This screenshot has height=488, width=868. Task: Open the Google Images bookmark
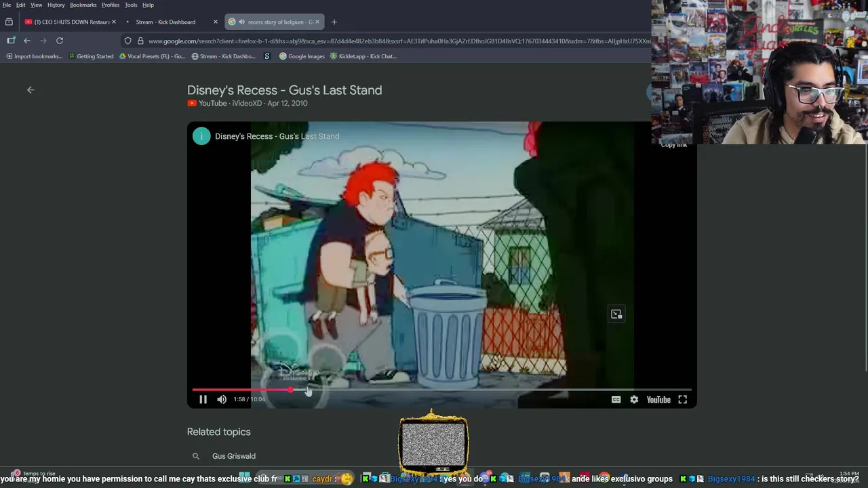302,56
